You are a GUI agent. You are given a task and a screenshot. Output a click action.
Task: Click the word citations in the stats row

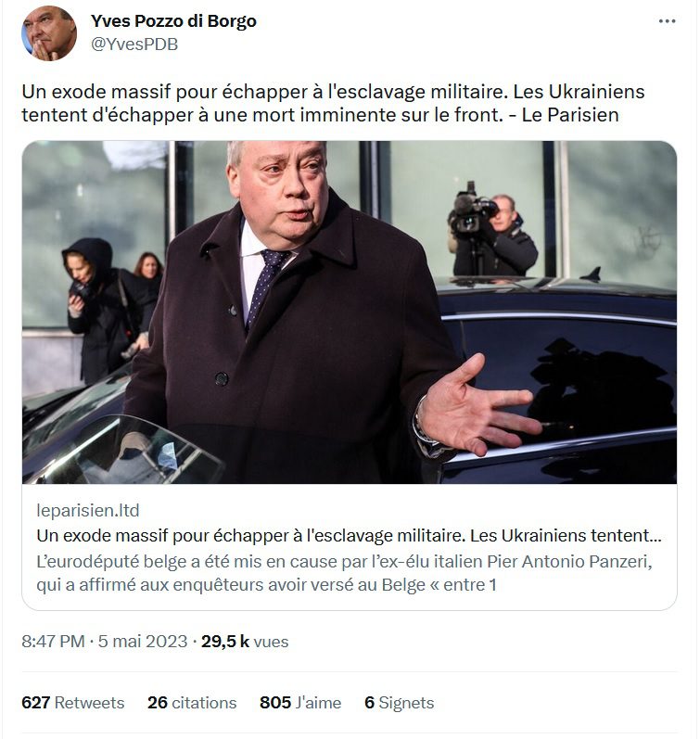click(204, 703)
